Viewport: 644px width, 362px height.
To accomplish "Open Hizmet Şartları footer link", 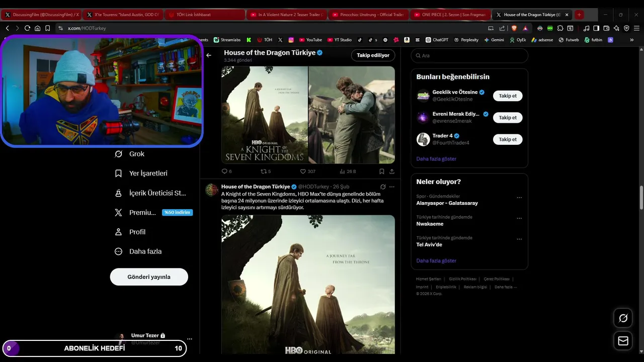I will (429, 279).
